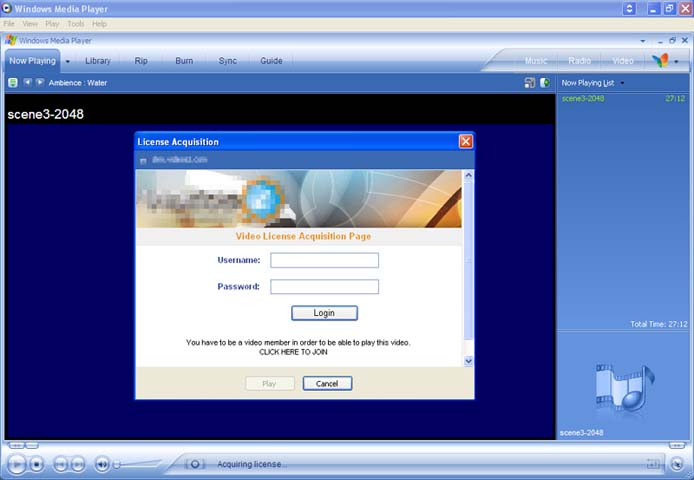Open the Music online store tab
Image resolution: width=694 pixels, height=480 pixels.
(536, 61)
